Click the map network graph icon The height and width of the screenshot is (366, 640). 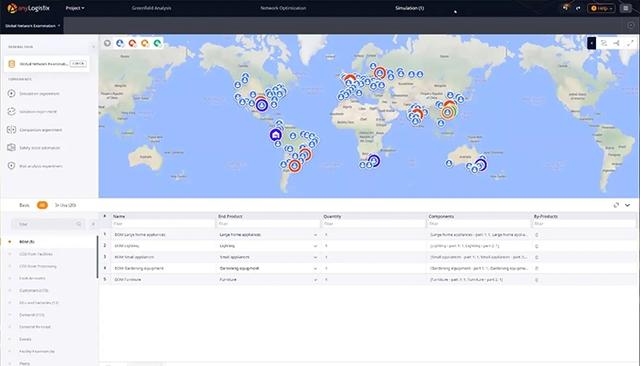click(x=617, y=43)
